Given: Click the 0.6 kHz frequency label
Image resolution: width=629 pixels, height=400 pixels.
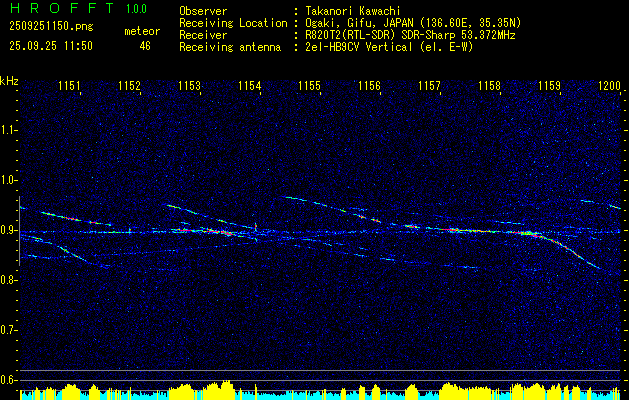Looking at the screenshot, I should (8, 380).
